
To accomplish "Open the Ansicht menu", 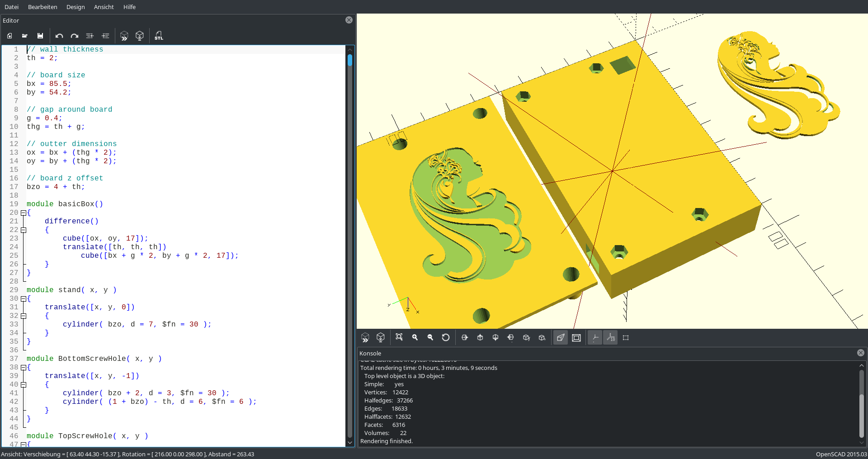I will (104, 7).
